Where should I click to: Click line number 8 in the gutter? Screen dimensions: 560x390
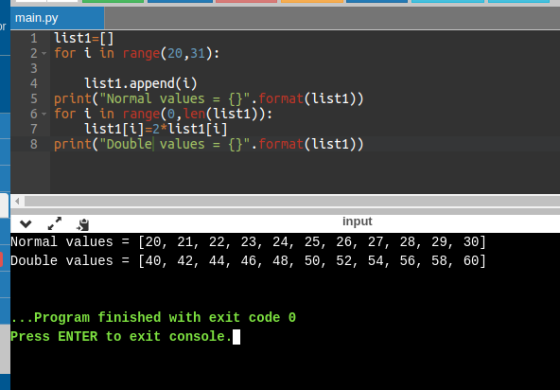34,144
